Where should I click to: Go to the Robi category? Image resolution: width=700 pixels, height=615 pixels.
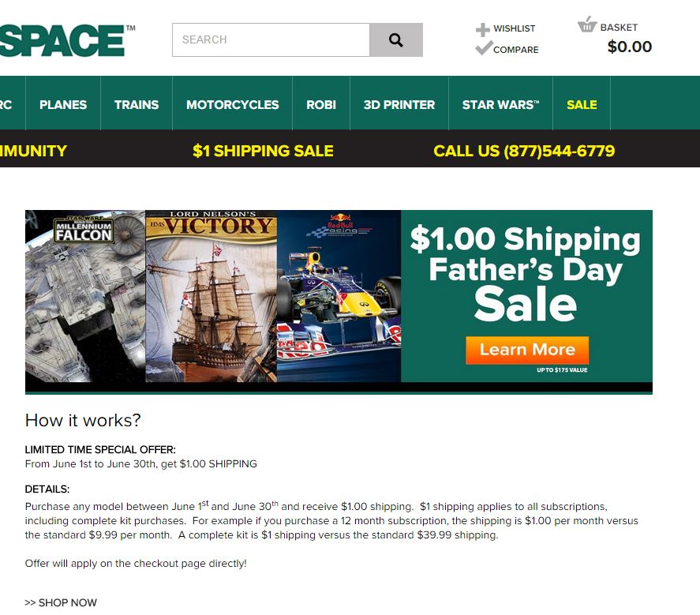click(x=321, y=104)
